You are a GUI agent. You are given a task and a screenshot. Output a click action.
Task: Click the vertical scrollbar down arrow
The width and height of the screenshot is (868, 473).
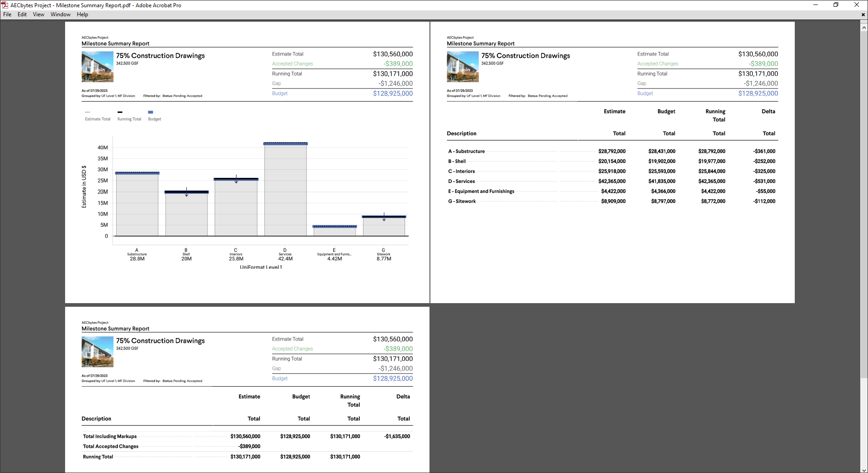[864, 469]
